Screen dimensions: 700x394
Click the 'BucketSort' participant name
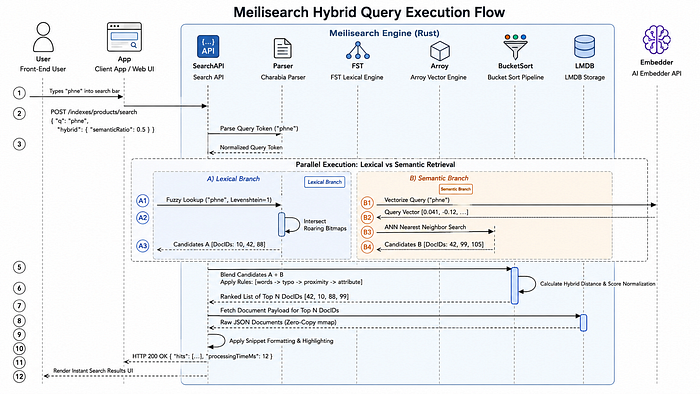(516, 66)
